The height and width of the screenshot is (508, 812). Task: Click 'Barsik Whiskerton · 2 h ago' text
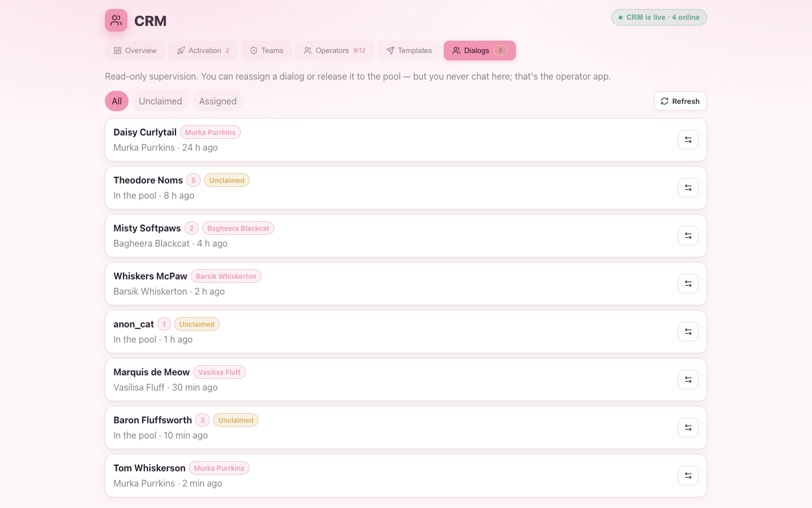coord(169,291)
